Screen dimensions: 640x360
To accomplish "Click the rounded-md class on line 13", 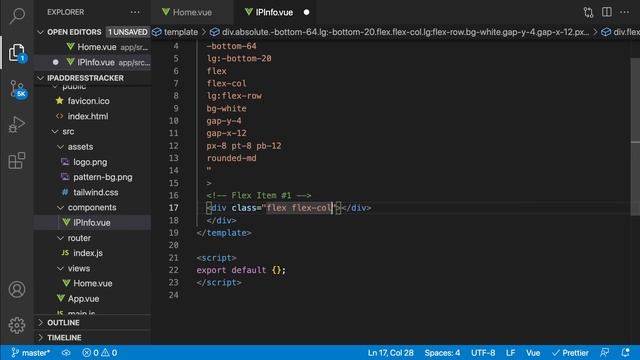I will point(231,158).
